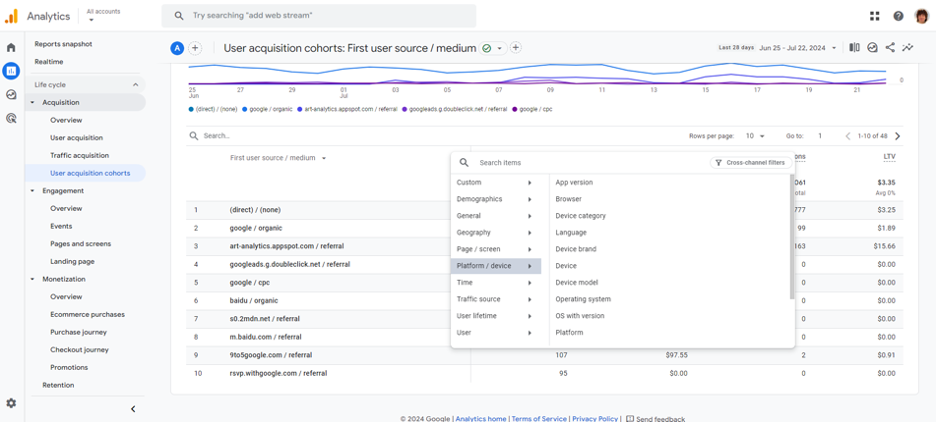The height and width of the screenshot is (422, 936).
Task: Open Retention report
Action: 58,386
